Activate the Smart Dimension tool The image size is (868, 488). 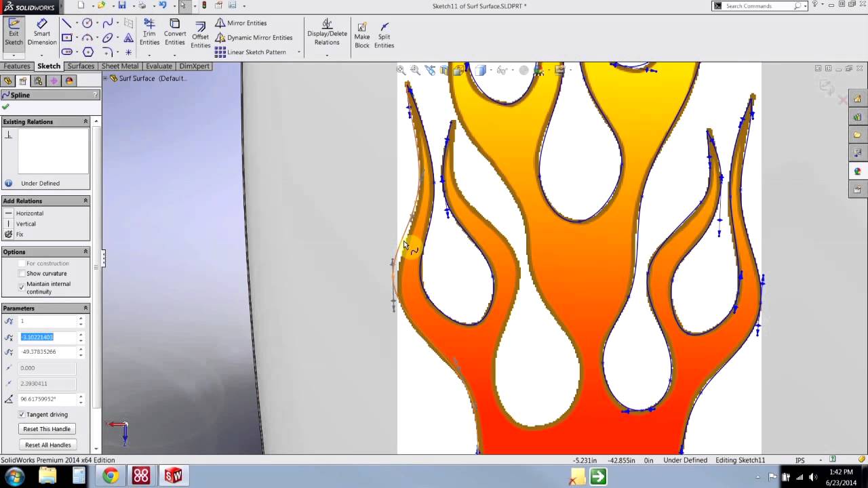point(41,33)
